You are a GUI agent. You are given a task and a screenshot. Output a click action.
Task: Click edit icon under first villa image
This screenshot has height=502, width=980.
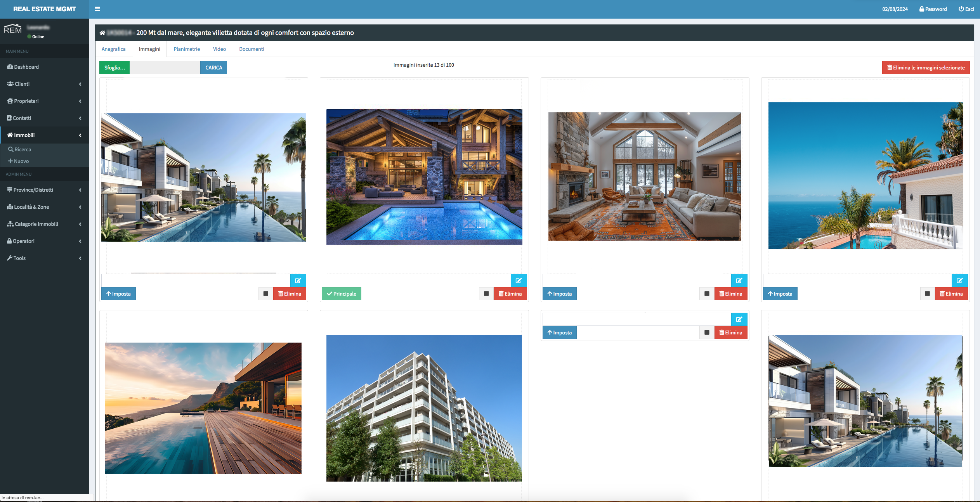tap(298, 280)
